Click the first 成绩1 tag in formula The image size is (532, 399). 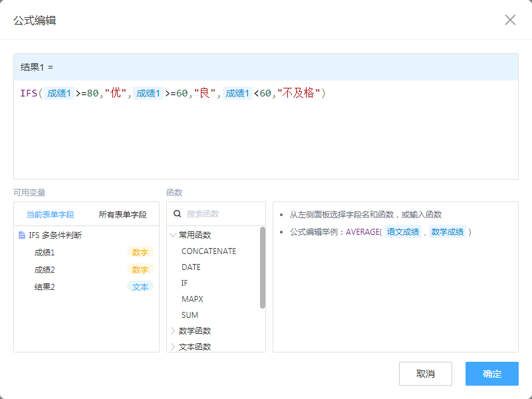pos(59,94)
